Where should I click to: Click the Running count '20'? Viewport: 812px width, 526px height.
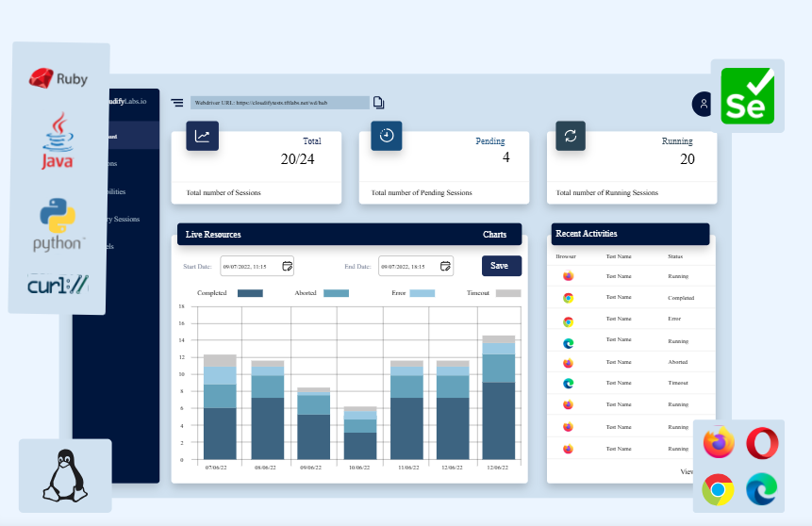click(688, 159)
